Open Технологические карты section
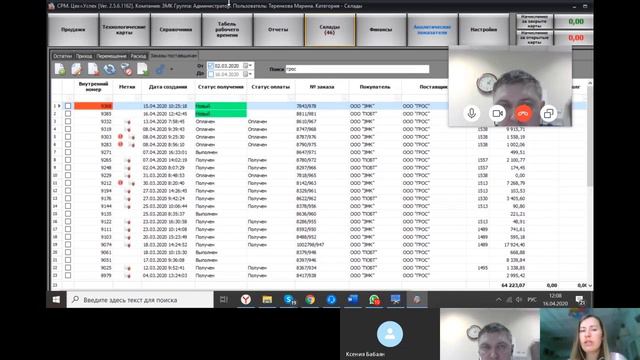640x360 pixels. point(124,29)
